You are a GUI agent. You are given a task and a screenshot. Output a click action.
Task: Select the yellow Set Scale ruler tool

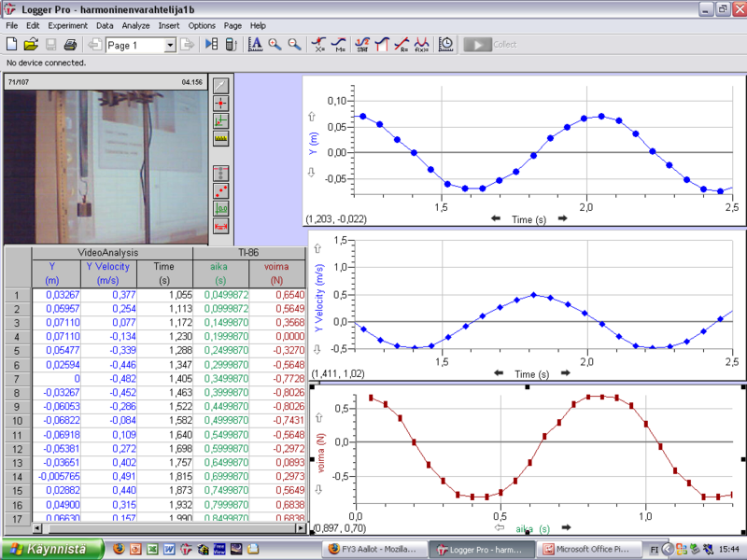[221, 138]
